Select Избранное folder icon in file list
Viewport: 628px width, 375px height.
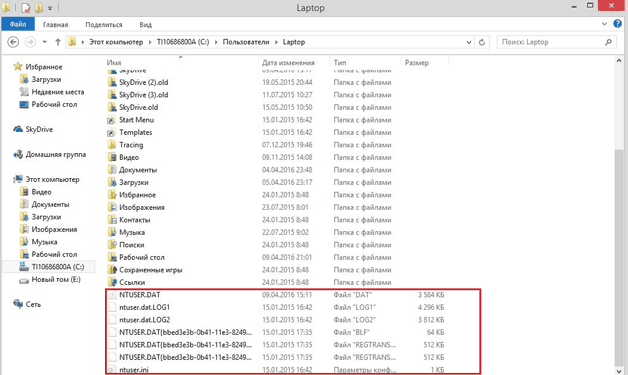pos(112,195)
